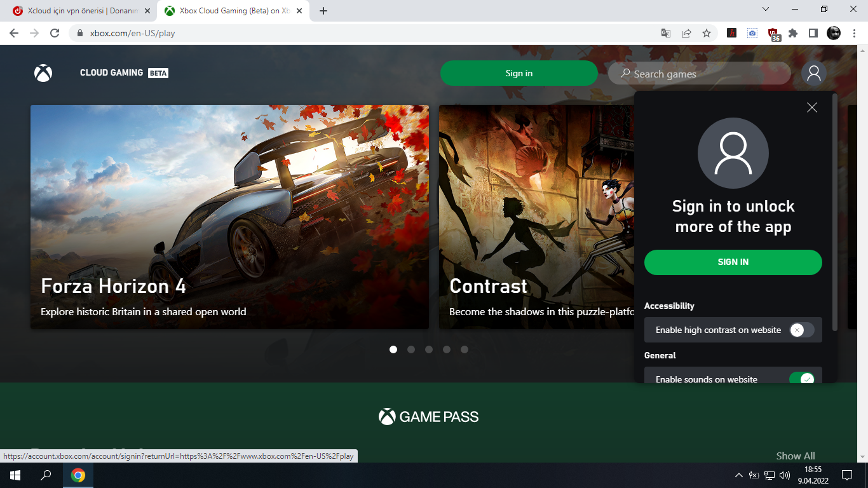
Task: Open the tab search dropdown arrow
Action: tap(766, 10)
